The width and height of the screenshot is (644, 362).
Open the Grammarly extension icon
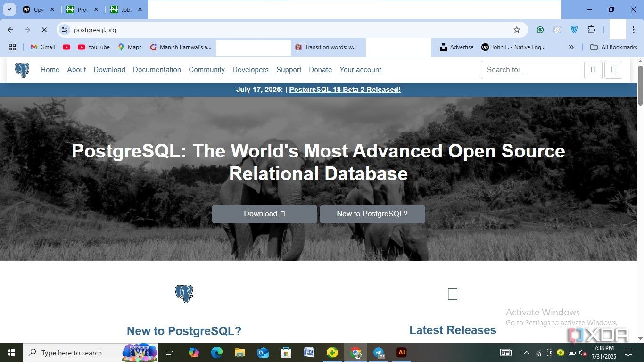pyautogui.click(x=540, y=30)
